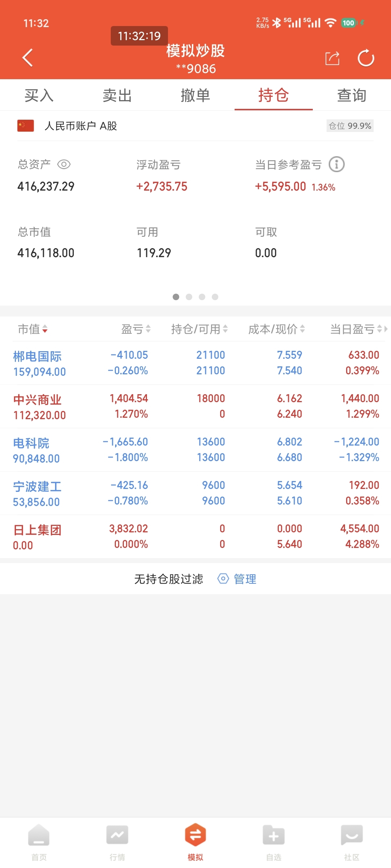The width and height of the screenshot is (391, 868).
Task: Tap account number **9086
Action: [x=196, y=69]
